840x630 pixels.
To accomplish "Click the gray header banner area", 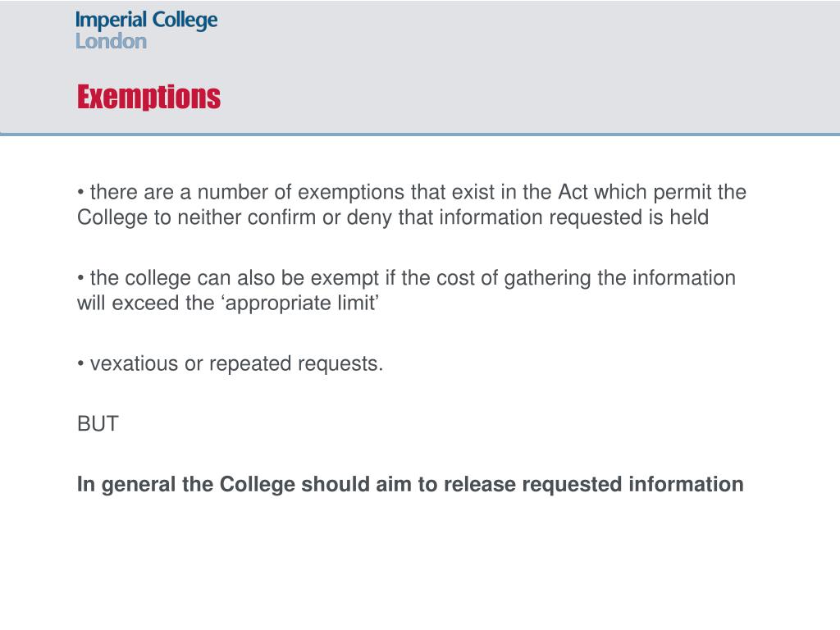I will click(420, 66).
